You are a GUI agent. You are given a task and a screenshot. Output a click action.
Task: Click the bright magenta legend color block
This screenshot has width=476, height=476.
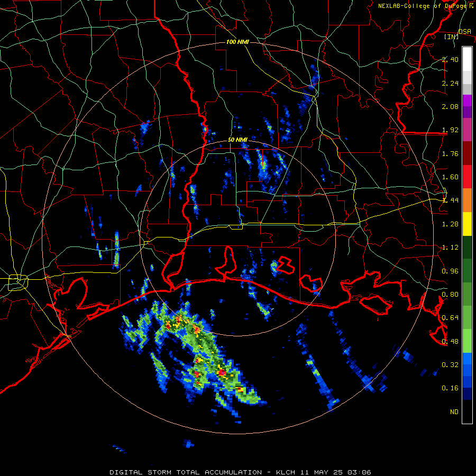click(x=467, y=100)
